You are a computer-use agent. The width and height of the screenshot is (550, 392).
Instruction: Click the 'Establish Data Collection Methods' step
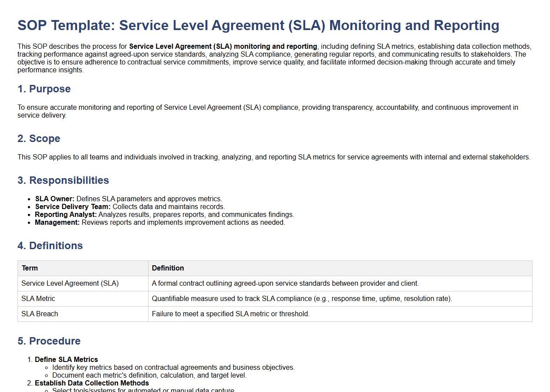[x=92, y=383]
